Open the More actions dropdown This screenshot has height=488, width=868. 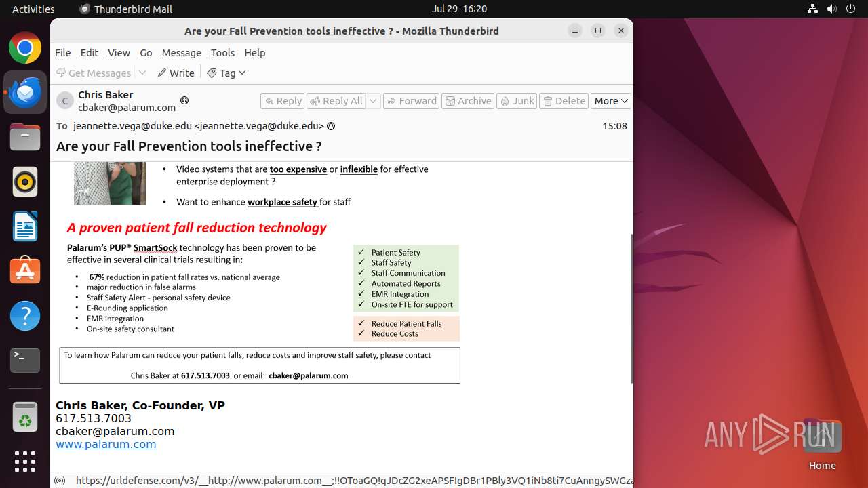tap(611, 101)
